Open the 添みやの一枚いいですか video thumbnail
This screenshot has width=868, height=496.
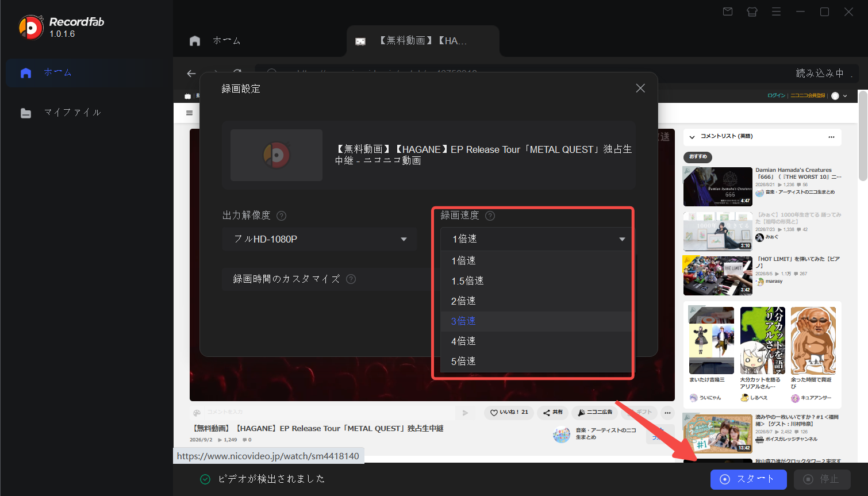(718, 433)
